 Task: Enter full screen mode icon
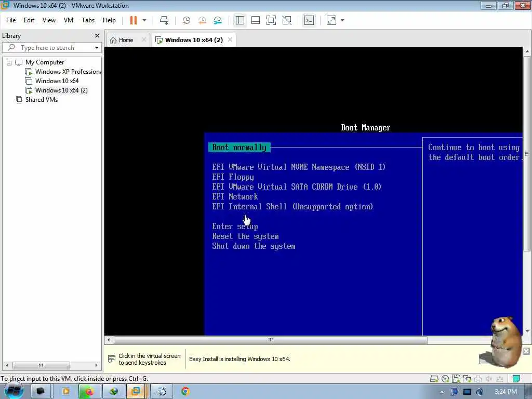click(x=271, y=20)
